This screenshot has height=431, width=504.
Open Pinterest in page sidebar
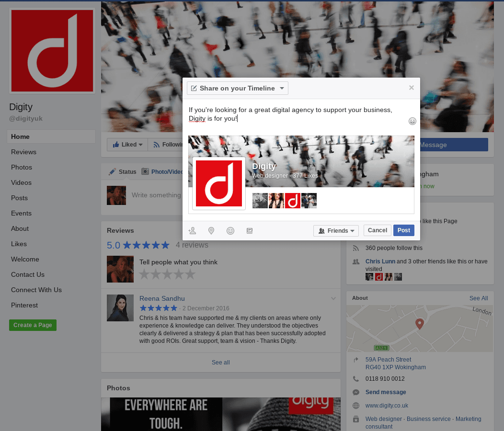click(x=24, y=306)
